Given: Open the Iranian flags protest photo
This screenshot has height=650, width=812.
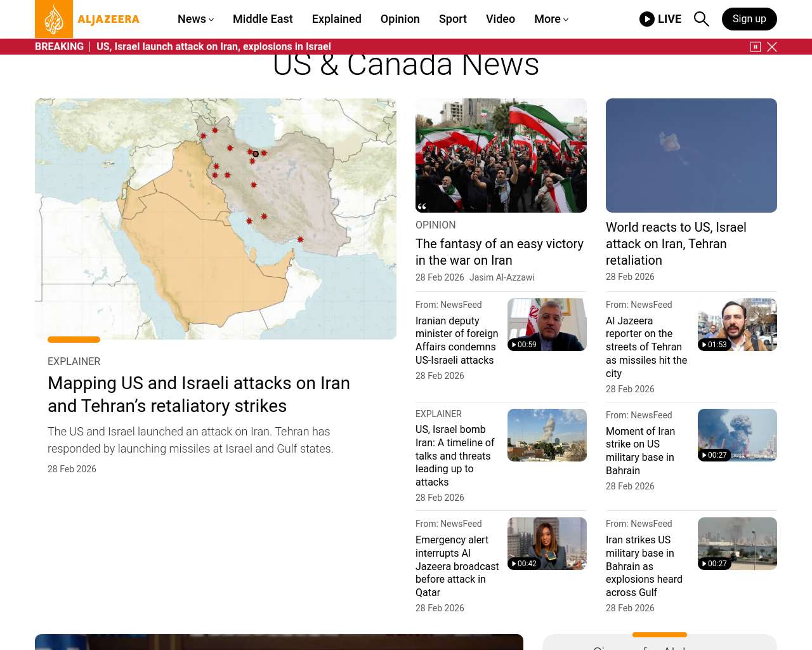Looking at the screenshot, I should (x=501, y=156).
